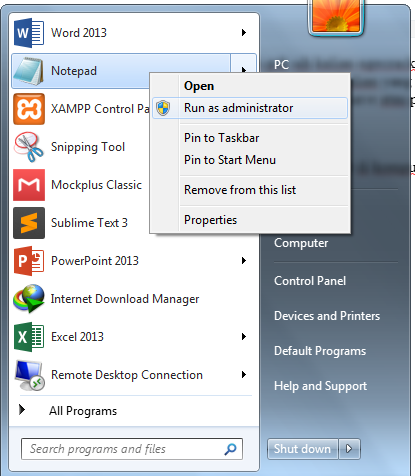Image resolution: width=415 pixels, height=476 pixels.
Task: Open Default Programs
Action: pos(320,351)
